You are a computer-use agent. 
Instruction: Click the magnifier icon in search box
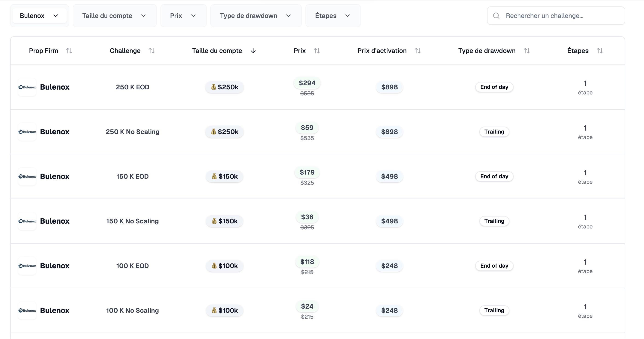click(496, 16)
